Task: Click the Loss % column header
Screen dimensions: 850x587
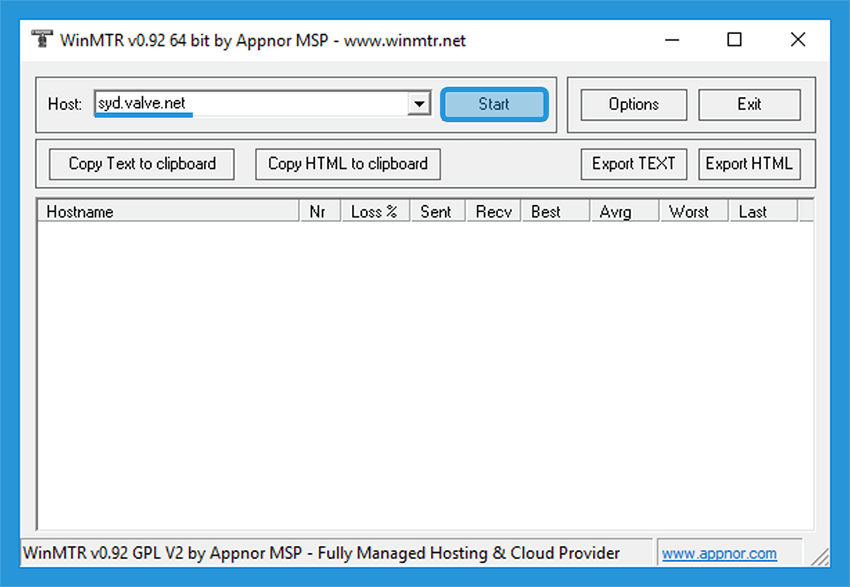Action: point(376,211)
